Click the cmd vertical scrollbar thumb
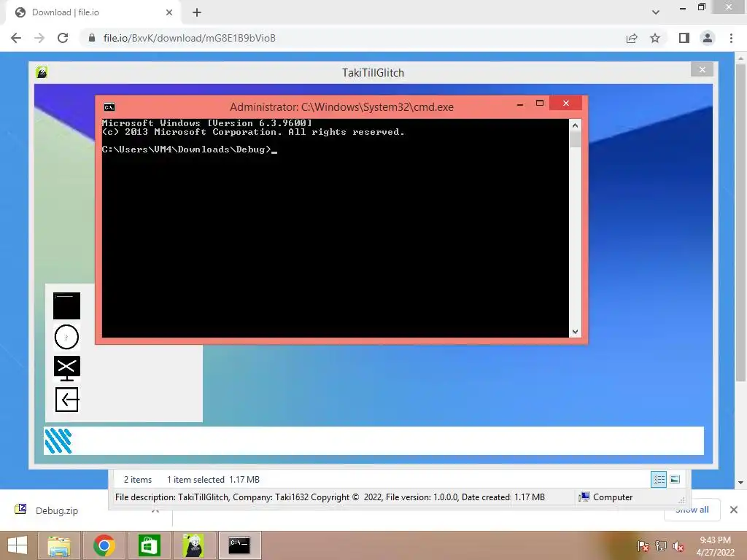Viewport: 747px width, 560px height. 575,139
